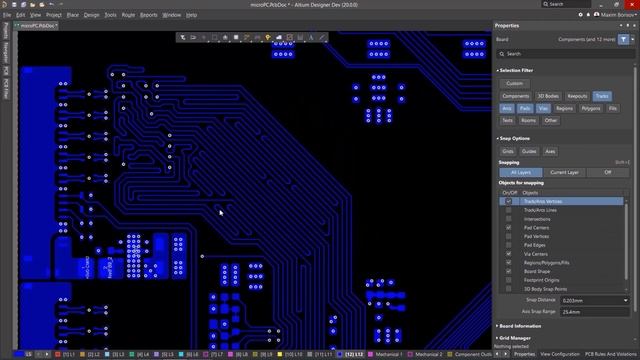
Task: Check the Footprint Origins snapping checkbox
Action: (509, 280)
